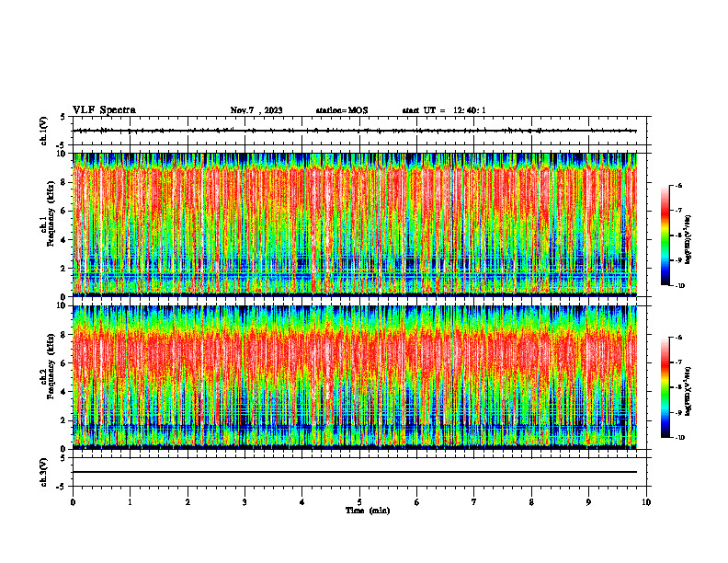This screenshot has height=563, width=728.
Task: Click the time axis tick label '10'
Action: [x=646, y=502]
